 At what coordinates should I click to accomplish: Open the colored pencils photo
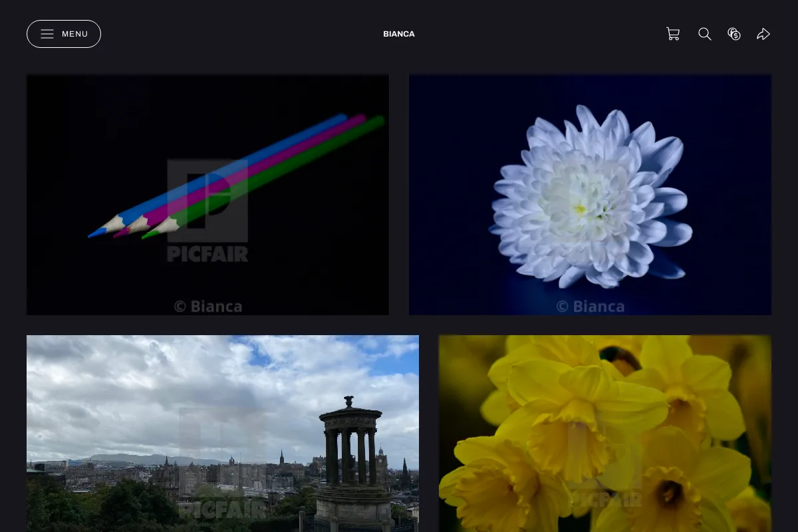(x=207, y=194)
